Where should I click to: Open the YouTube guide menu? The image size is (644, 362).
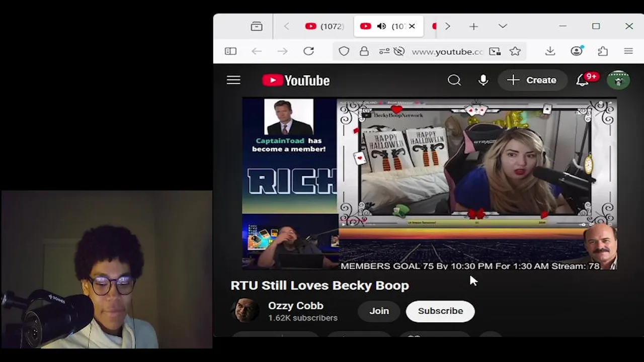click(x=233, y=80)
